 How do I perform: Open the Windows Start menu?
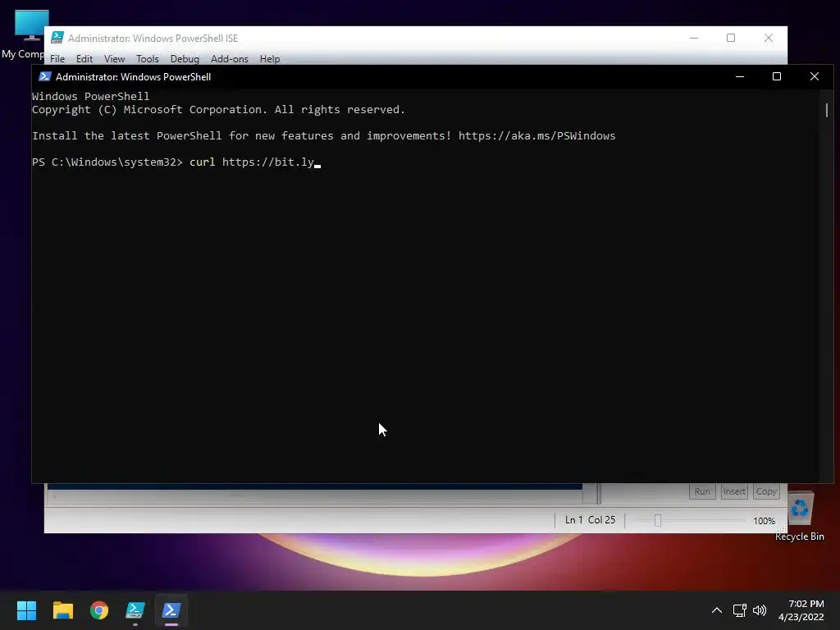pos(26,610)
